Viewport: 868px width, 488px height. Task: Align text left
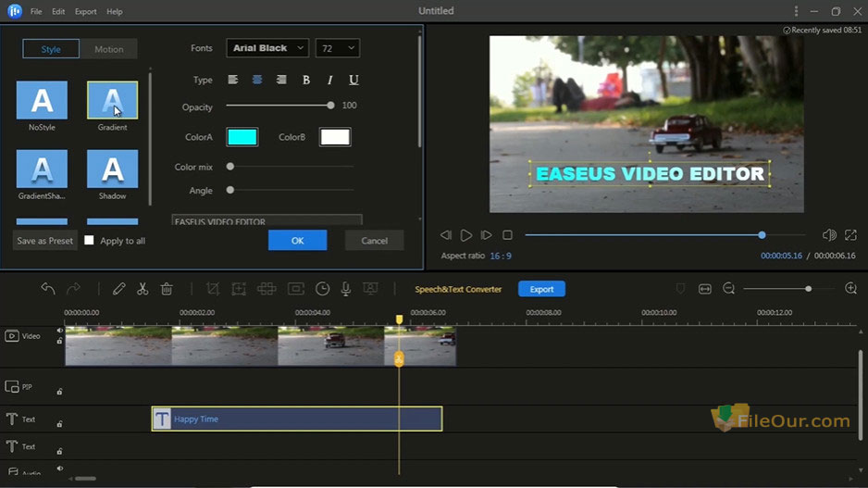(233, 80)
